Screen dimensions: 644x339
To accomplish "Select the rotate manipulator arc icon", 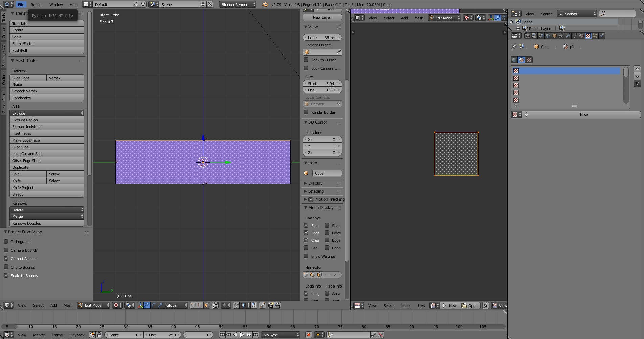I will pyautogui.click(x=154, y=305).
